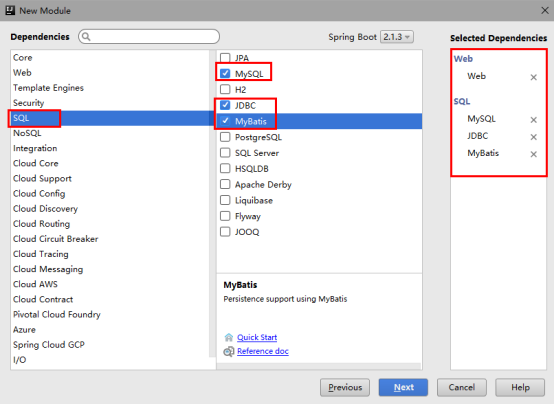Enable the H2 checkbox
The width and height of the screenshot is (554, 404).
click(x=225, y=89)
